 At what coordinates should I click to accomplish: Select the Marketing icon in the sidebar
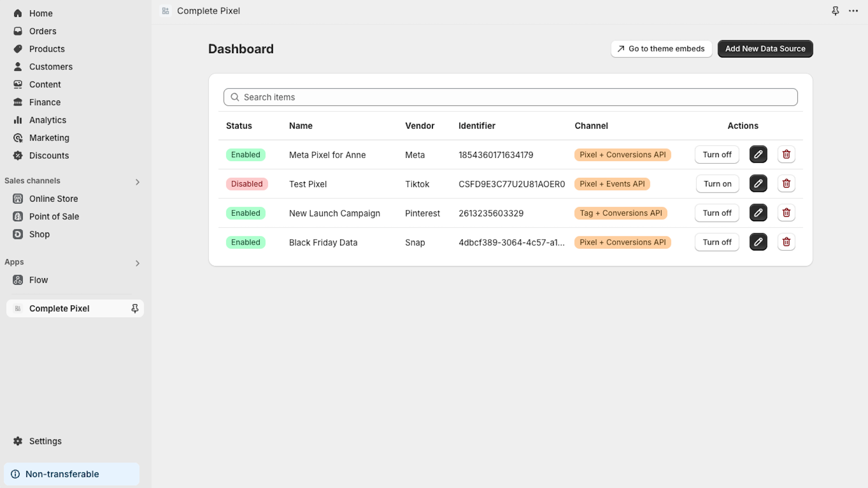18,138
